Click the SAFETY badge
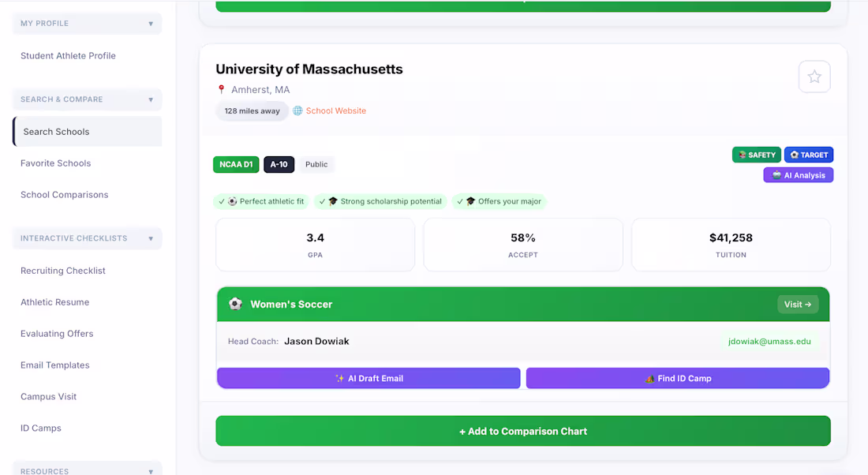 pos(756,155)
